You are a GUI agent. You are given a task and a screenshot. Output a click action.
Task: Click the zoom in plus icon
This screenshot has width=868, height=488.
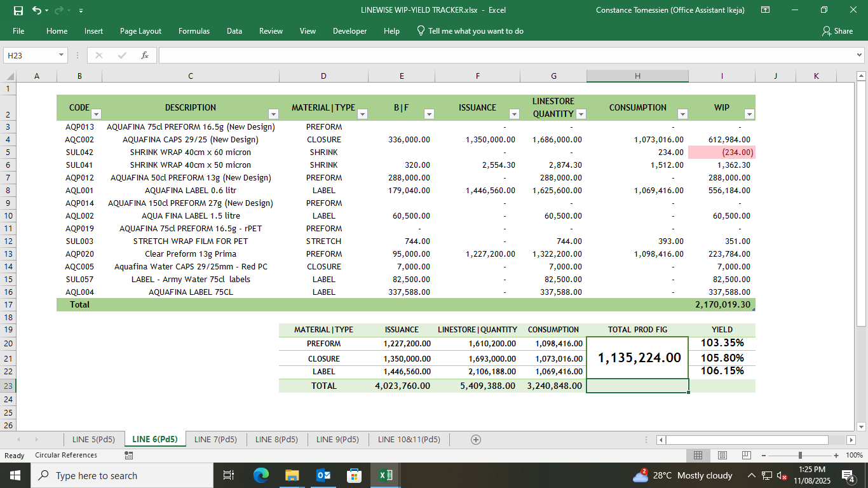(836, 456)
